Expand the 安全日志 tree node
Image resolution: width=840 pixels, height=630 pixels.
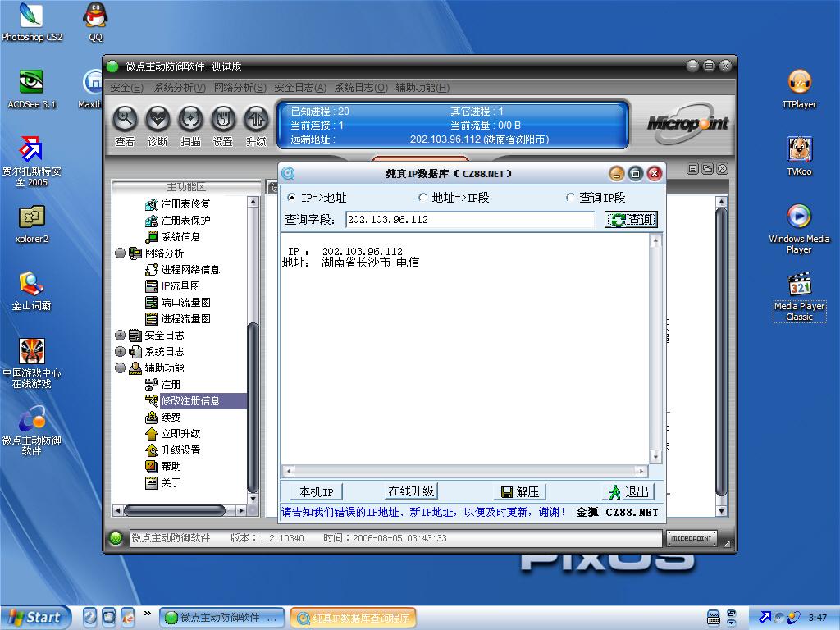click(x=120, y=336)
